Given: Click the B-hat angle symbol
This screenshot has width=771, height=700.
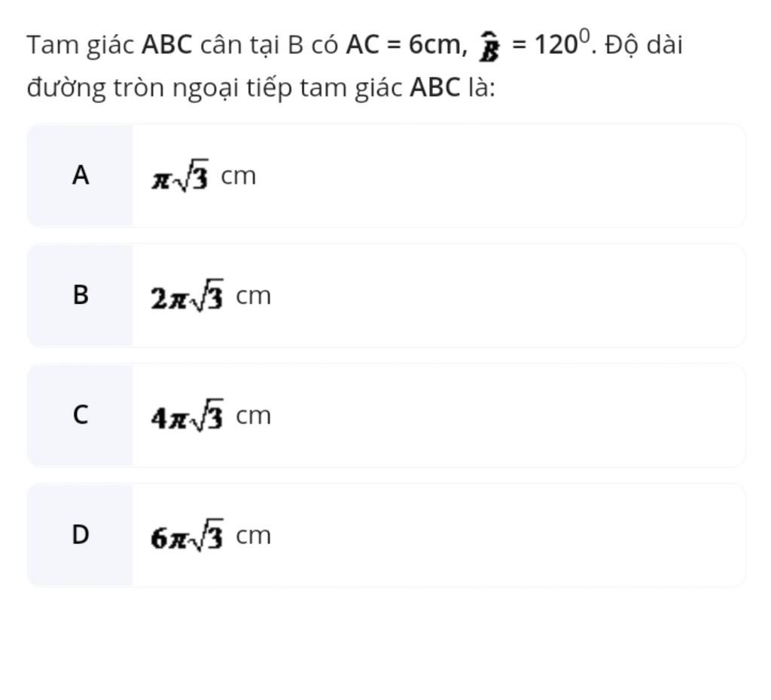Looking at the screenshot, I should coord(489,47).
